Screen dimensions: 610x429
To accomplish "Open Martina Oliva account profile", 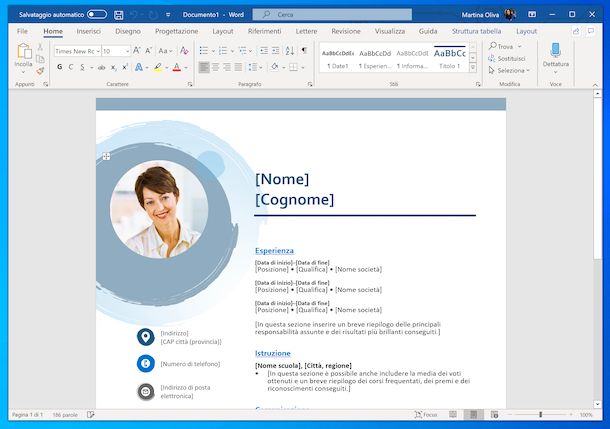I will tap(488, 15).
